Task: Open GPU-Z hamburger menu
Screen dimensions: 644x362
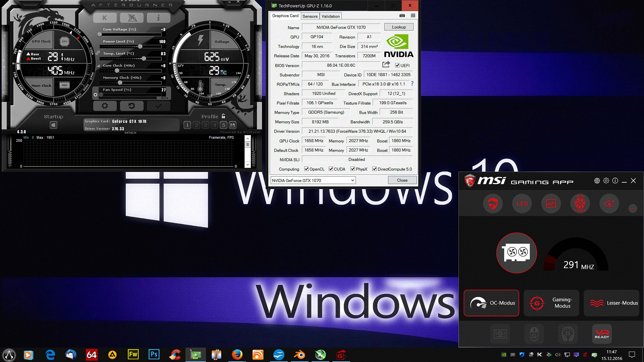Action: point(413,16)
